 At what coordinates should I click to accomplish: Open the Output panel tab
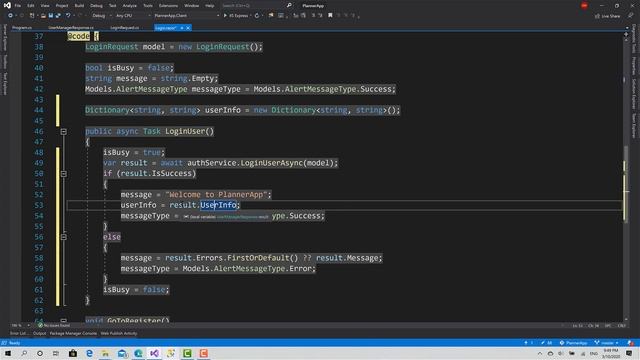tap(40, 333)
